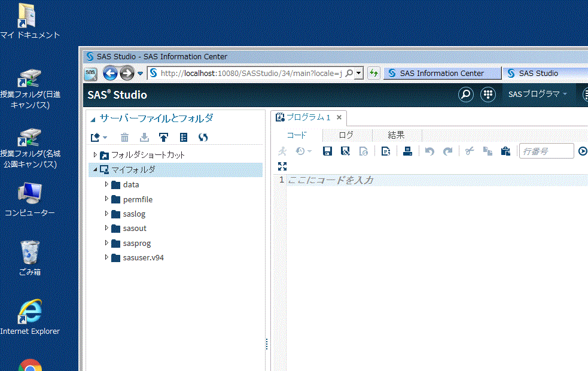Cut selection with the scissors icon
Image resolution: width=588 pixels, height=371 pixels.
470,151
